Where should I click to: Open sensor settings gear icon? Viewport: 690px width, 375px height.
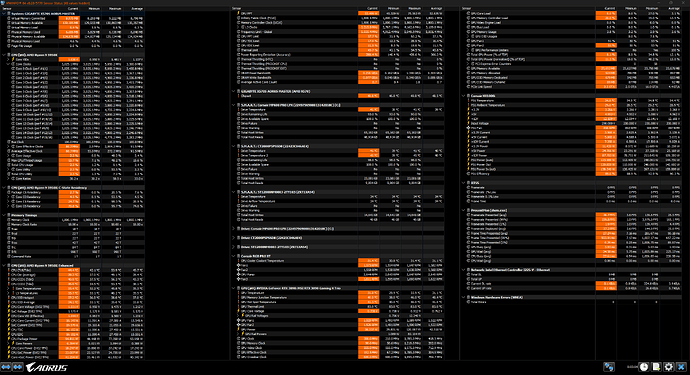pos(669,367)
